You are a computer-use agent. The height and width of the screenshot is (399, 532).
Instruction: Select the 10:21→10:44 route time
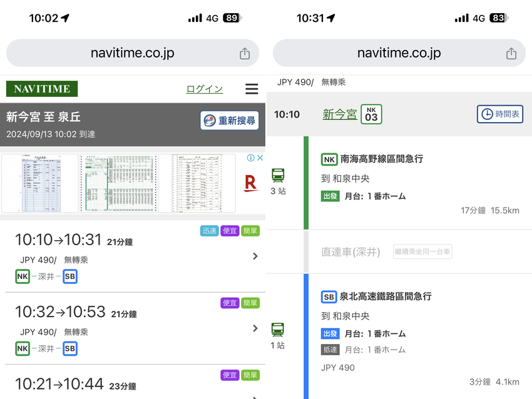(59, 384)
